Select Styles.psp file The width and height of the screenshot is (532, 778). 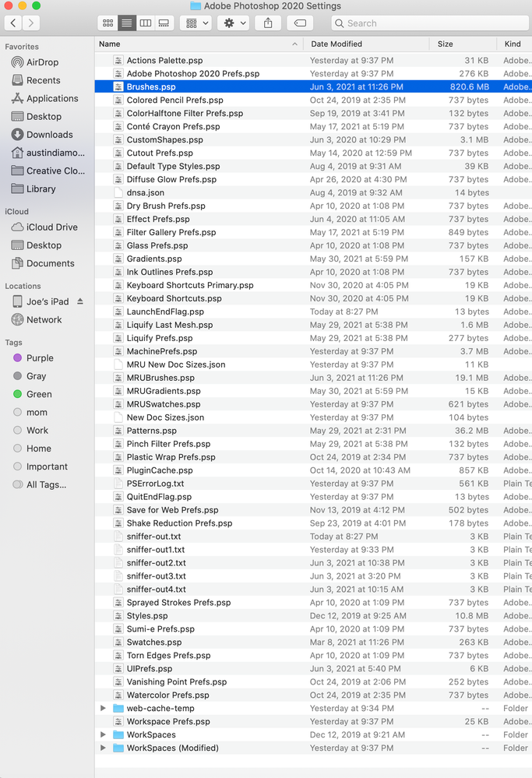click(x=313, y=616)
